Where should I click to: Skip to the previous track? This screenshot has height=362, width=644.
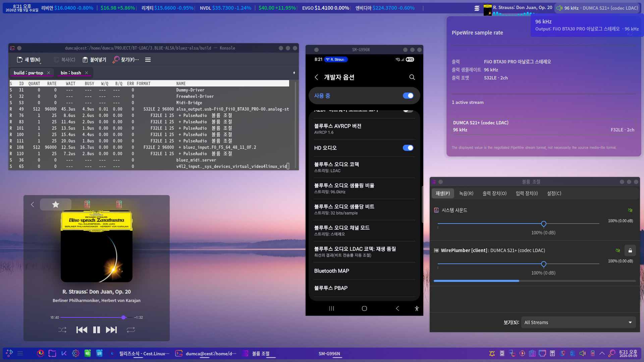coord(82,330)
